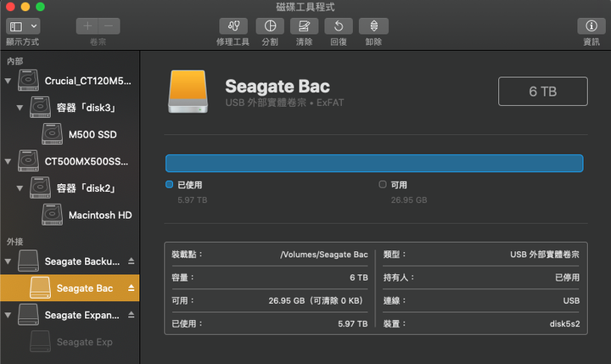Run the 修理工具 first aid tool
This screenshot has width=611, height=364.
[x=233, y=26]
